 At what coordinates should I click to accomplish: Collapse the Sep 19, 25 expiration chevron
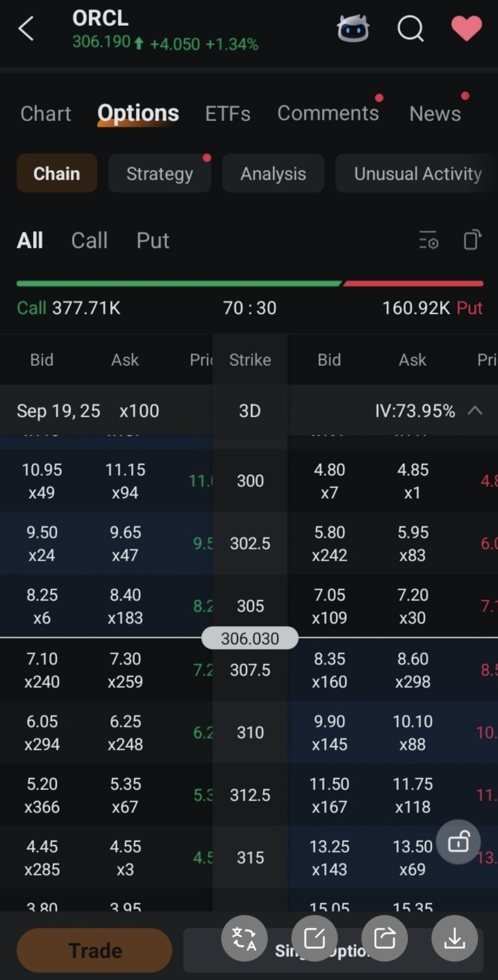pos(475,410)
